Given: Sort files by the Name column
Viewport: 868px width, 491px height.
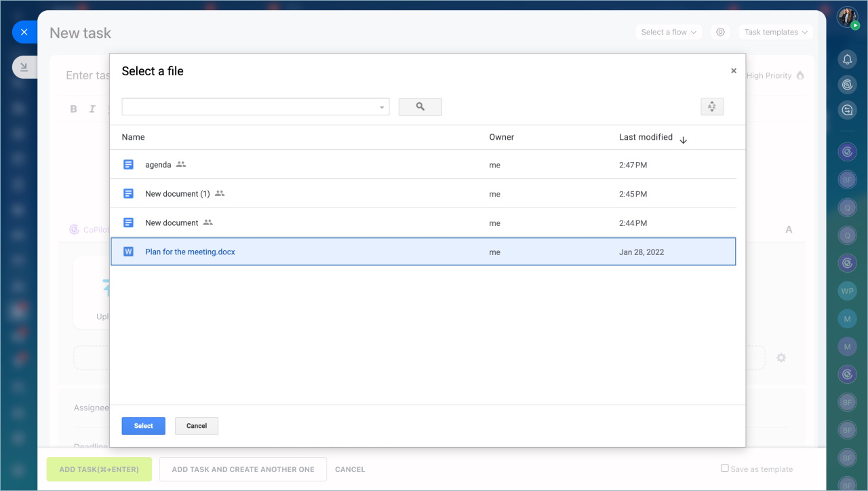Looking at the screenshot, I should click(x=133, y=137).
